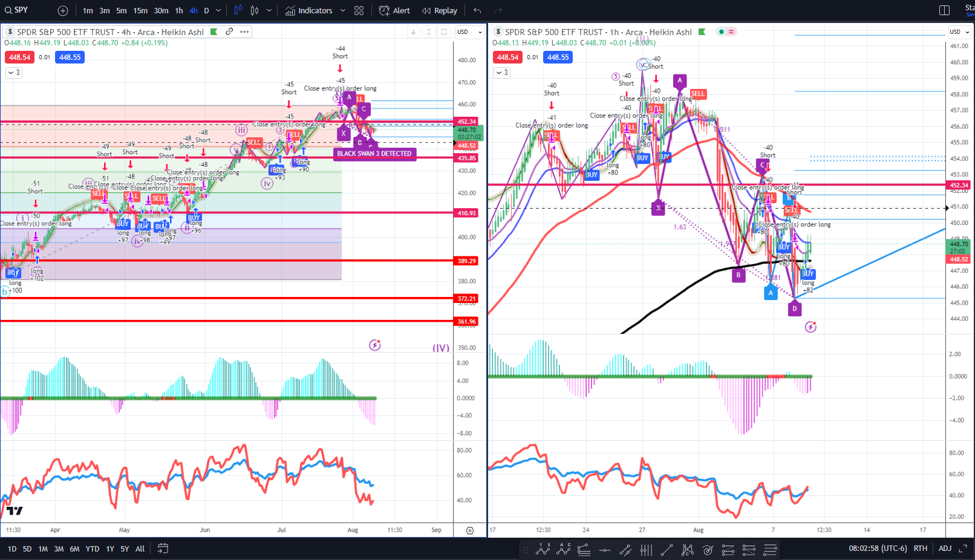975x560 pixels.
Task: Select the 1D date range
Action: pos(12,549)
